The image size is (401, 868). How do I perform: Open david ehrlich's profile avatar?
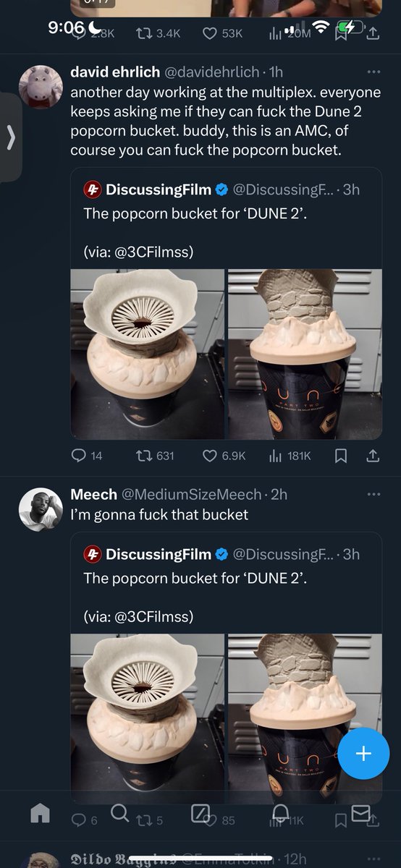39,85
